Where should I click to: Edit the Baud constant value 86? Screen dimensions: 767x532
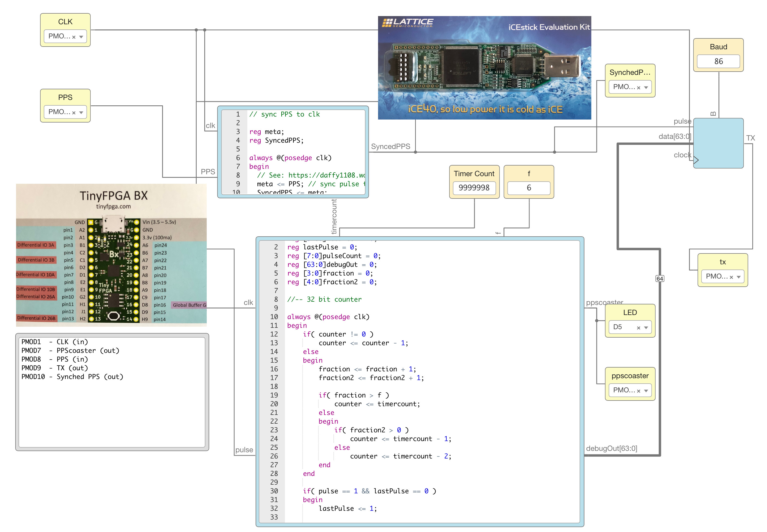pos(718,61)
